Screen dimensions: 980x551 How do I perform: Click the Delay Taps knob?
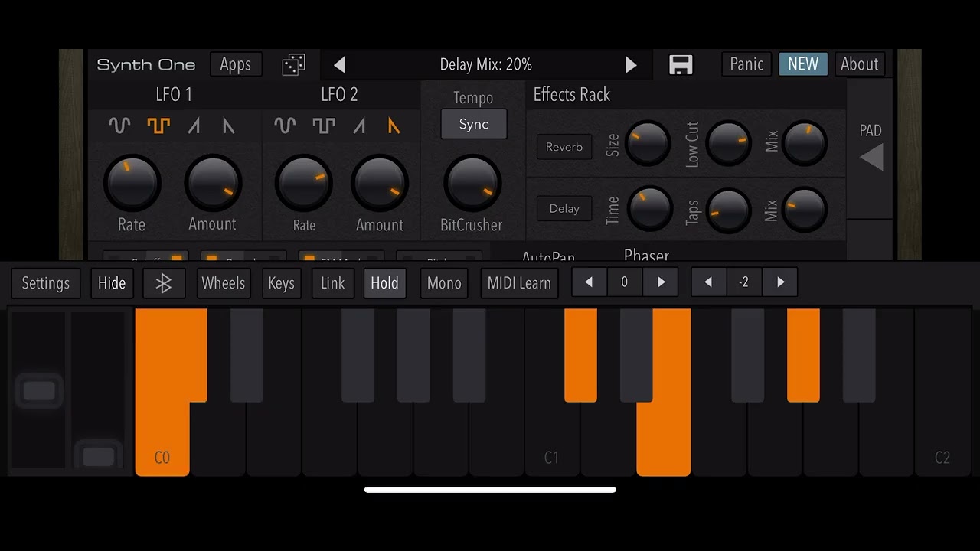[728, 210]
